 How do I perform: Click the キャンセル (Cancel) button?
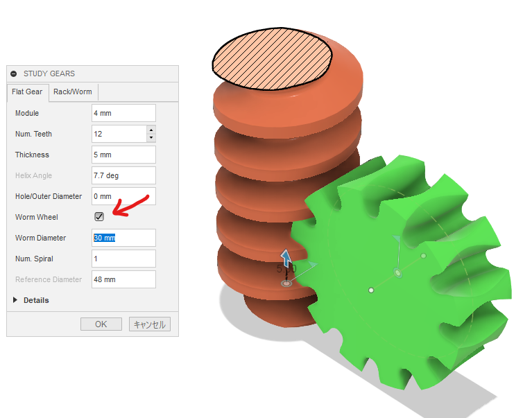149,324
